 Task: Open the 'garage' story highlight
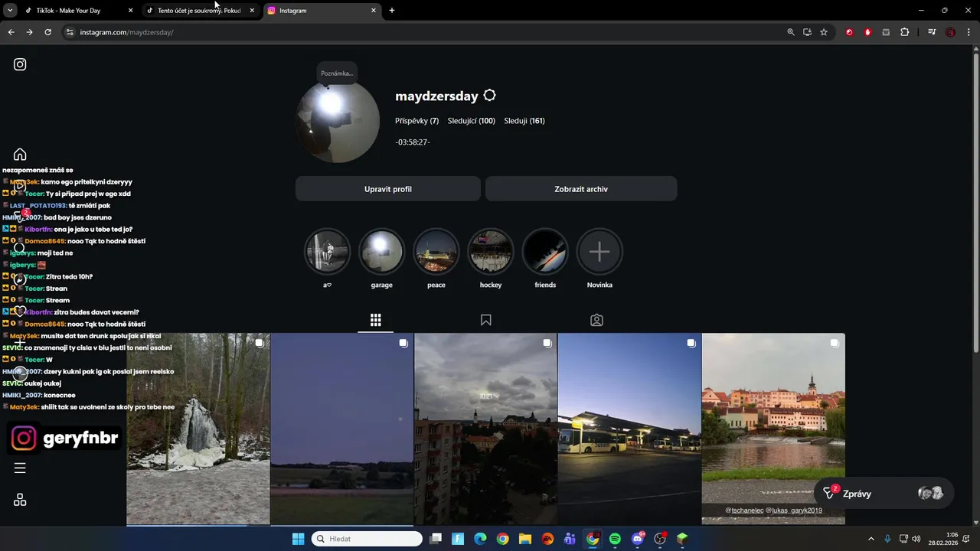381,252
